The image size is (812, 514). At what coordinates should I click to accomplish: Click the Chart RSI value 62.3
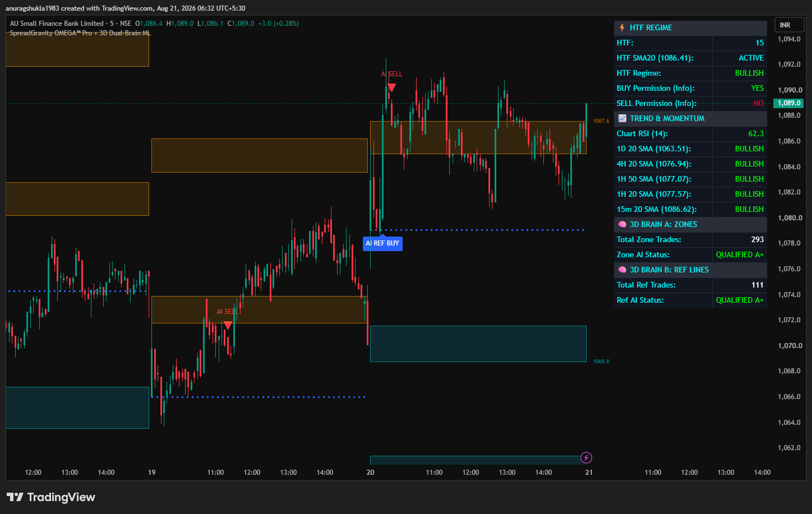pos(756,133)
